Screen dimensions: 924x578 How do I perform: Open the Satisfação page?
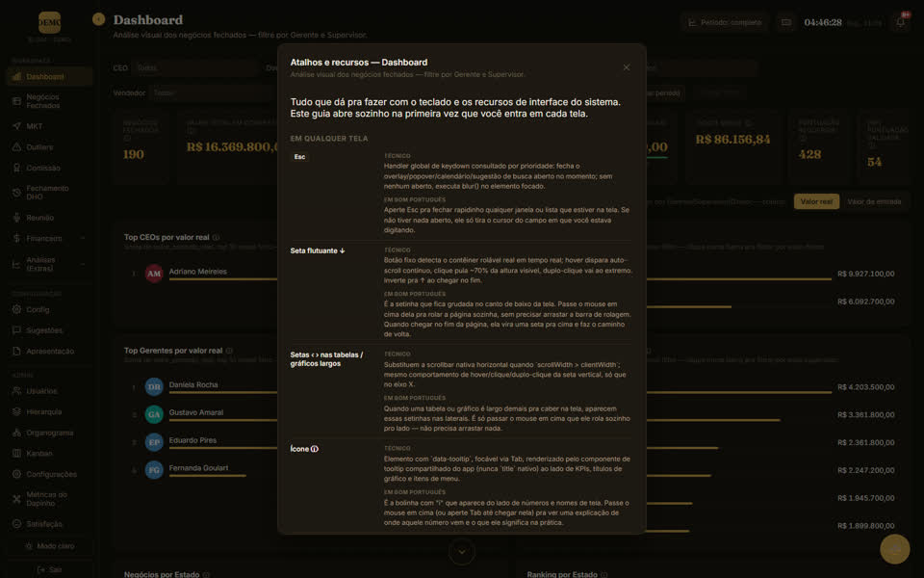pos(49,524)
